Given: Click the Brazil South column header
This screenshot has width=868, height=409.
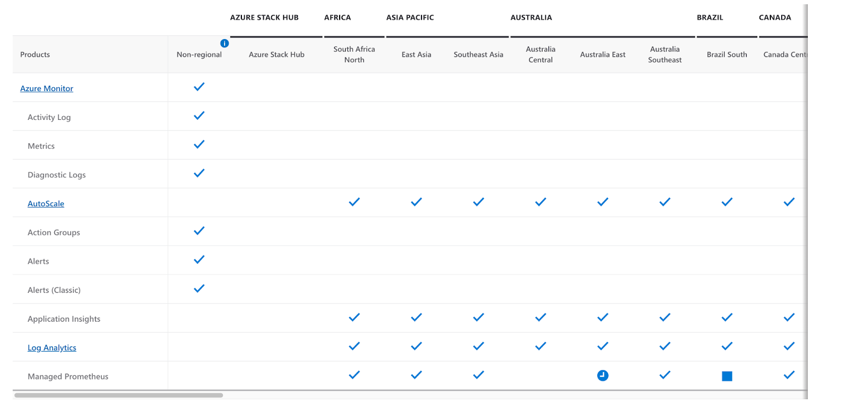Looking at the screenshot, I should click(x=727, y=54).
